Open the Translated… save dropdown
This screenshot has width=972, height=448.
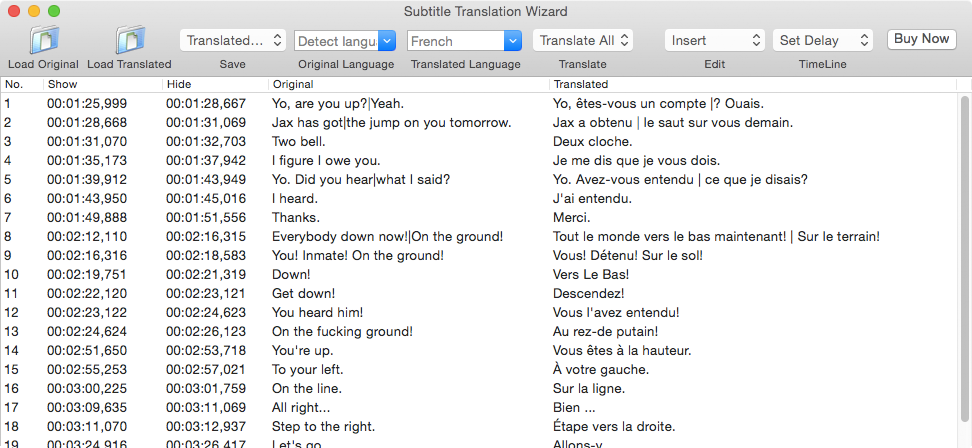click(233, 40)
